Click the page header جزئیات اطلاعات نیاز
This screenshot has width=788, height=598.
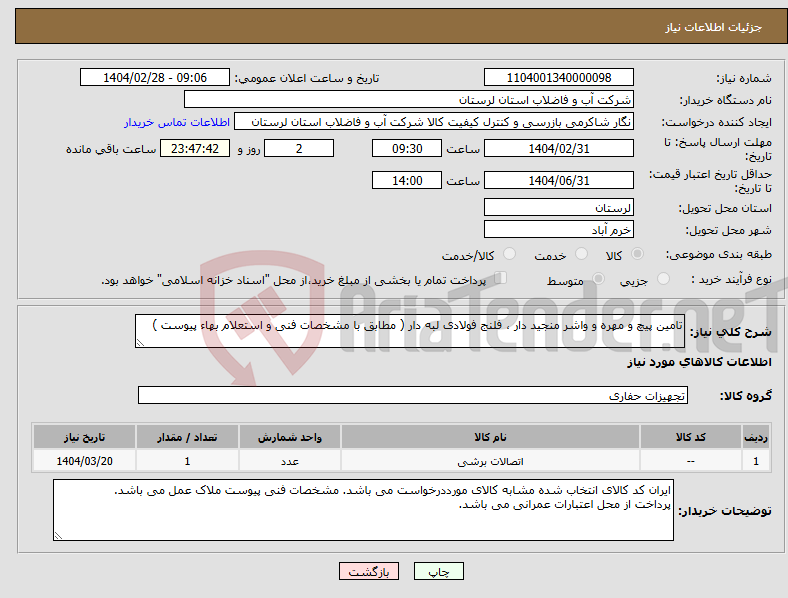(x=714, y=27)
